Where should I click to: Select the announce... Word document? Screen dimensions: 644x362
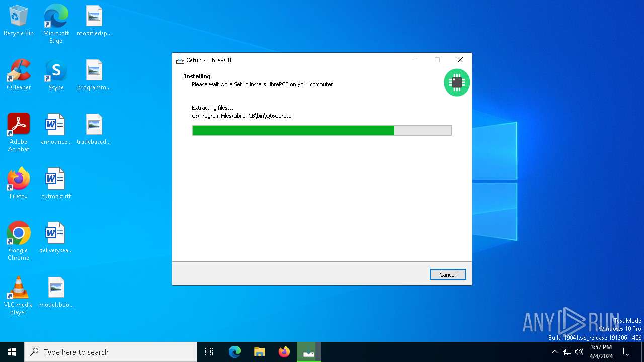pyautogui.click(x=56, y=130)
